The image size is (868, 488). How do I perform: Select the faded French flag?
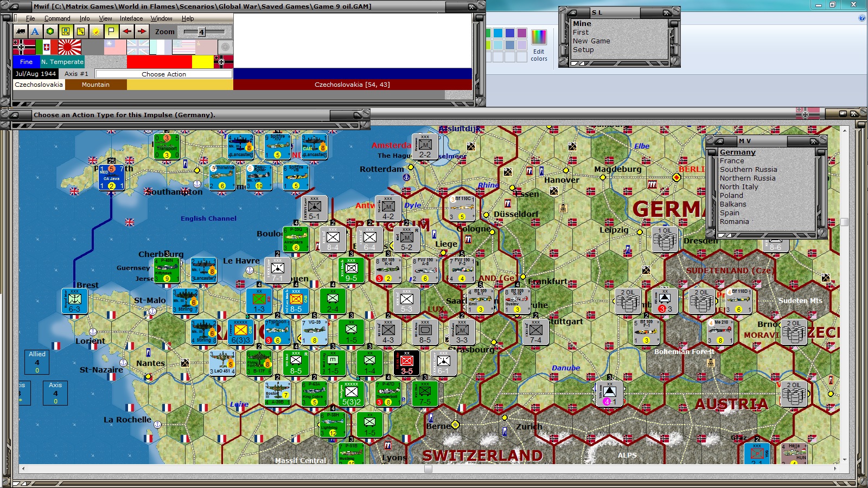point(161,47)
